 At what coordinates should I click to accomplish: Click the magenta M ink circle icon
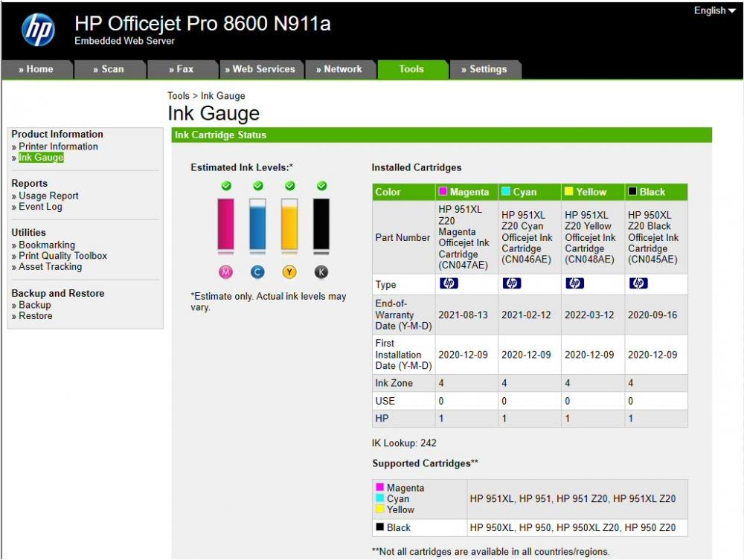pos(226,271)
